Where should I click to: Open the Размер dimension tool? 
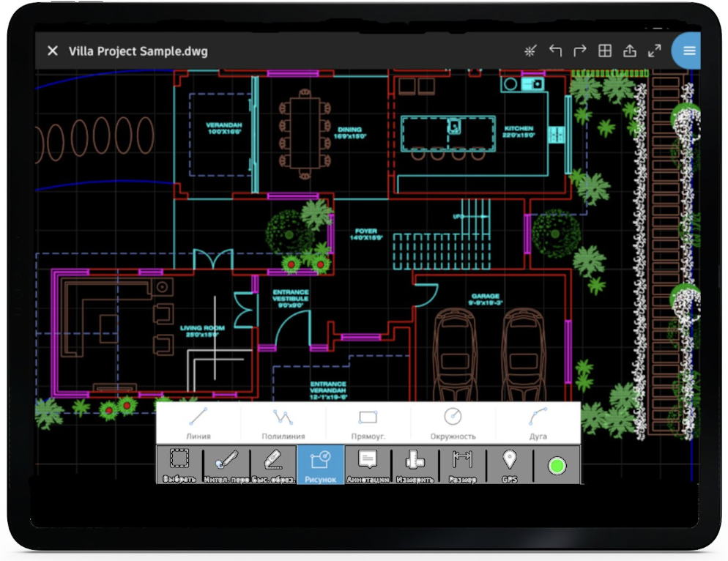(462, 464)
